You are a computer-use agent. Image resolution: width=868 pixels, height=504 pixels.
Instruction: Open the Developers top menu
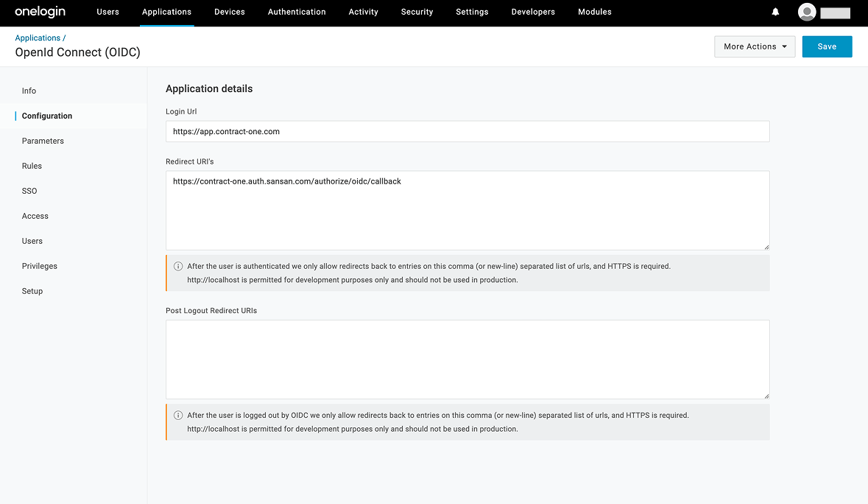click(x=533, y=12)
